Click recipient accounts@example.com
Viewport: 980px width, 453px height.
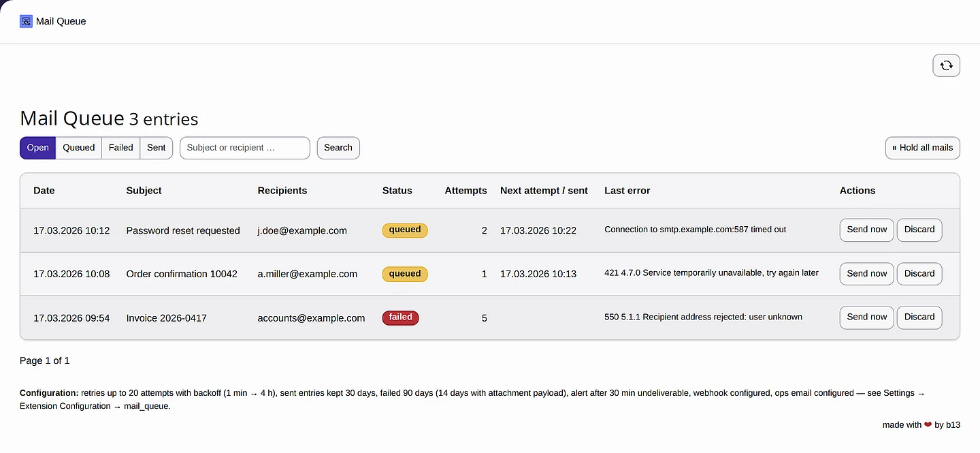[311, 318]
